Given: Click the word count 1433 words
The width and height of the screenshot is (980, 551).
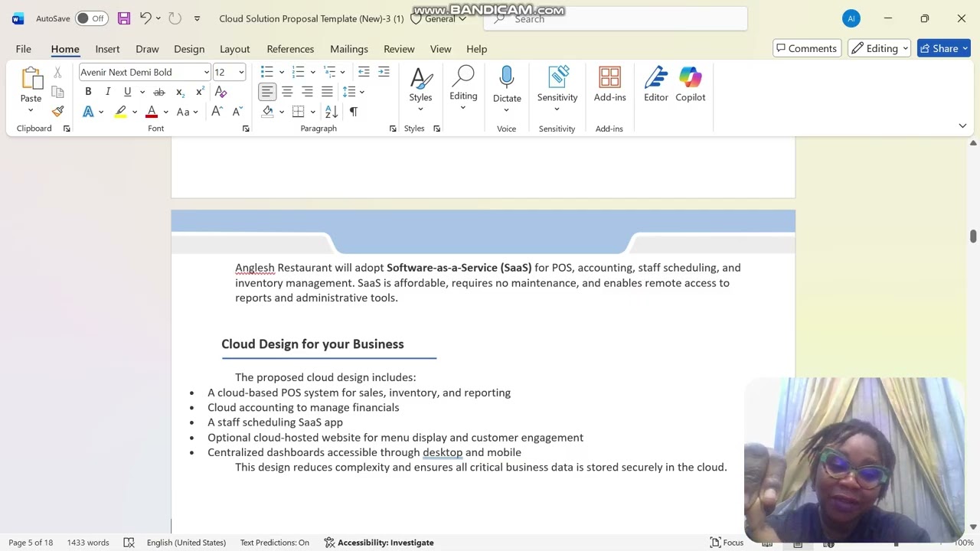Looking at the screenshot, I should pyautogui.click(x=88, y=543).
